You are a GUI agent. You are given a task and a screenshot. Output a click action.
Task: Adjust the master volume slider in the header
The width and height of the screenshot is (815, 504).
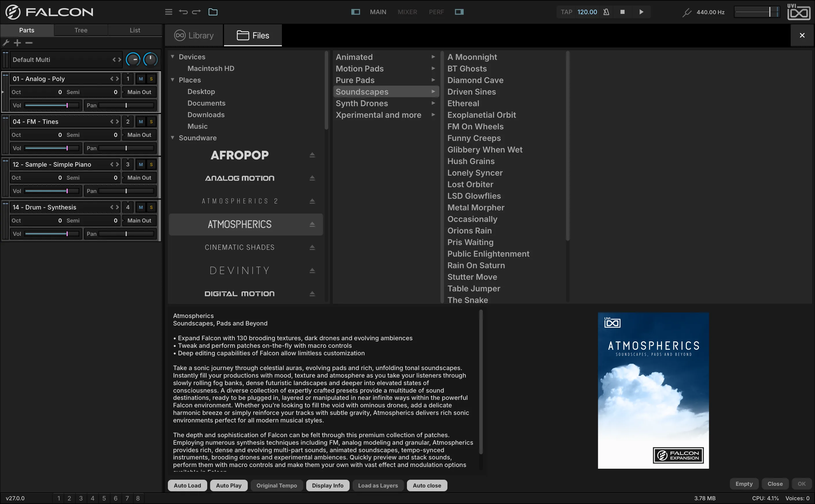point(757,12)
